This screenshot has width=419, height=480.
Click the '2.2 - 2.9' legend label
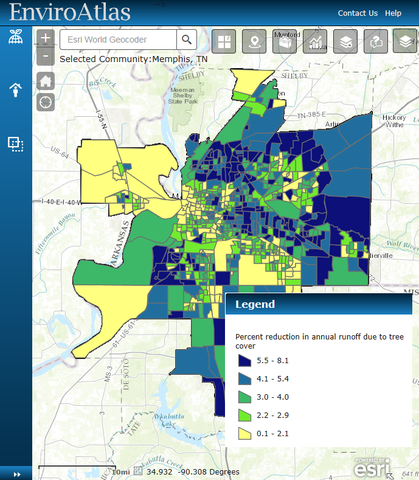coord(272,415)
